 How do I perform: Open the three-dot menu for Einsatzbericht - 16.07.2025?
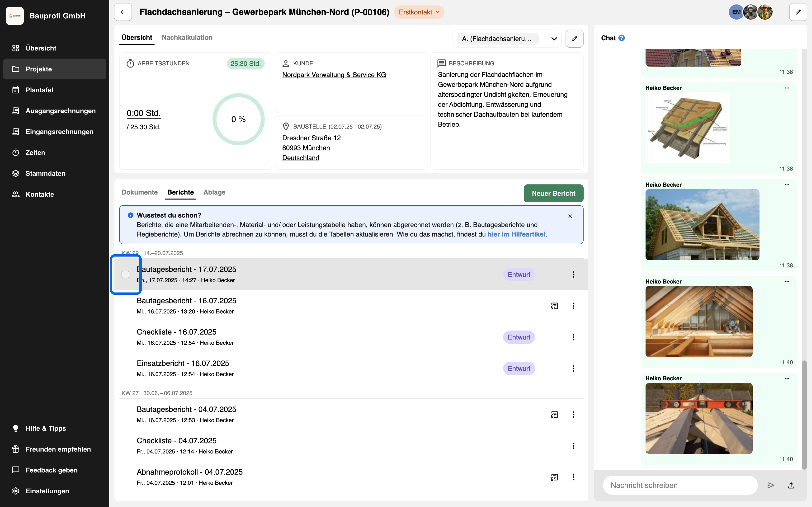(x=574, y=368)
